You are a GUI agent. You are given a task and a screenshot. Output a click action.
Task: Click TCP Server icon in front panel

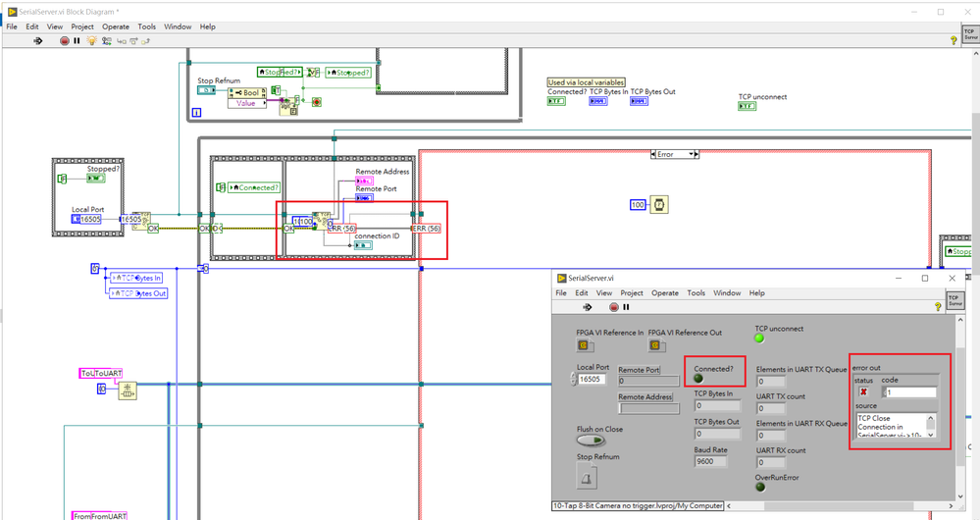coord(954,300)
